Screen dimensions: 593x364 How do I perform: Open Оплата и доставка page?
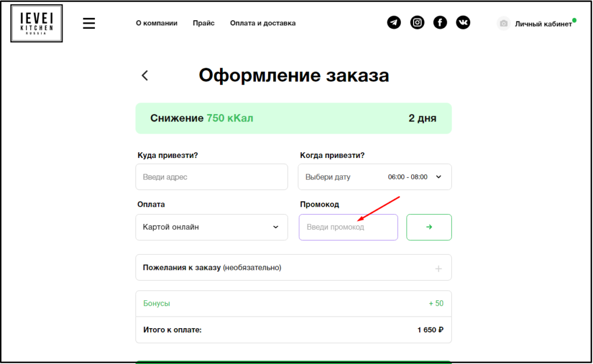(x=262, y=23)
